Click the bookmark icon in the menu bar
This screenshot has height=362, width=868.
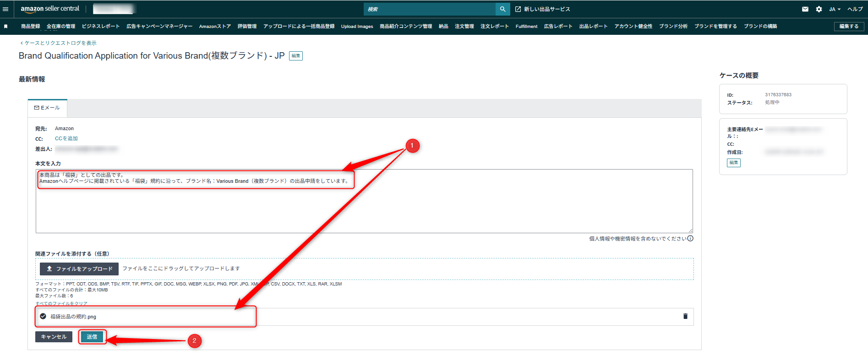coord(6,27)
